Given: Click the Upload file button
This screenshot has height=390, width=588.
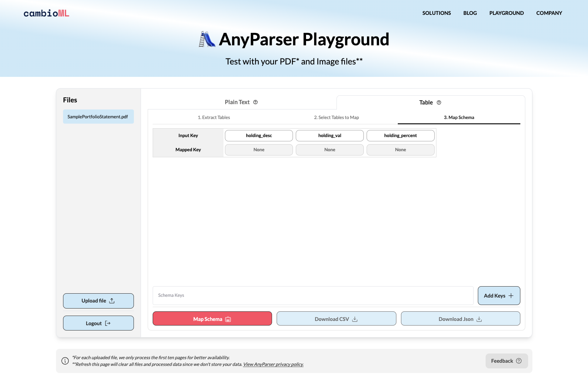Looking at the screenshot, I should (x=98, y=301).
